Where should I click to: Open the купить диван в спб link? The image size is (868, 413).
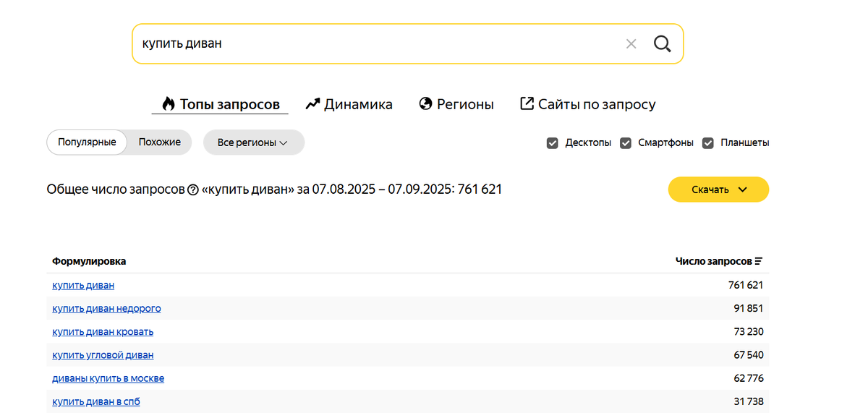coord(96,401)
